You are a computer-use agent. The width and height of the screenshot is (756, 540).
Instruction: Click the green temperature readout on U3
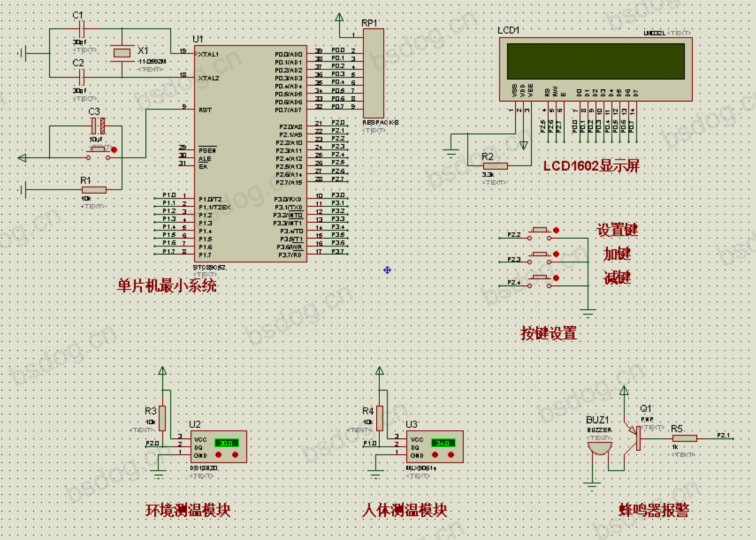443,443
